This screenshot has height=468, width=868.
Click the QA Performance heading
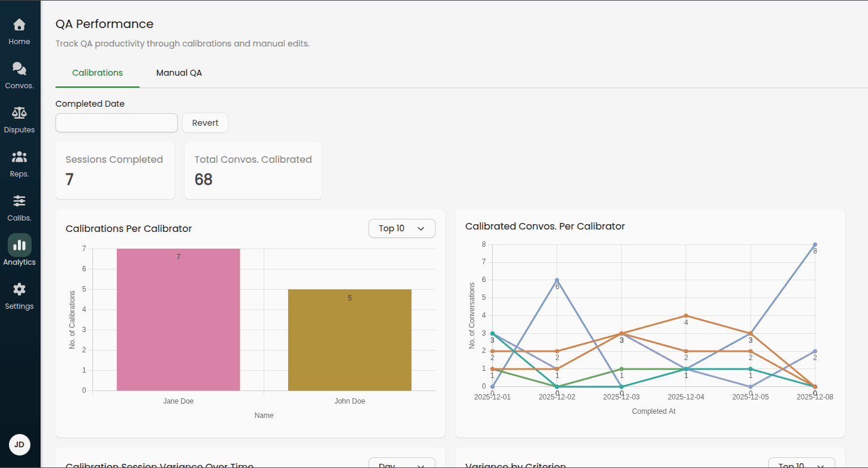click(104, 24)
